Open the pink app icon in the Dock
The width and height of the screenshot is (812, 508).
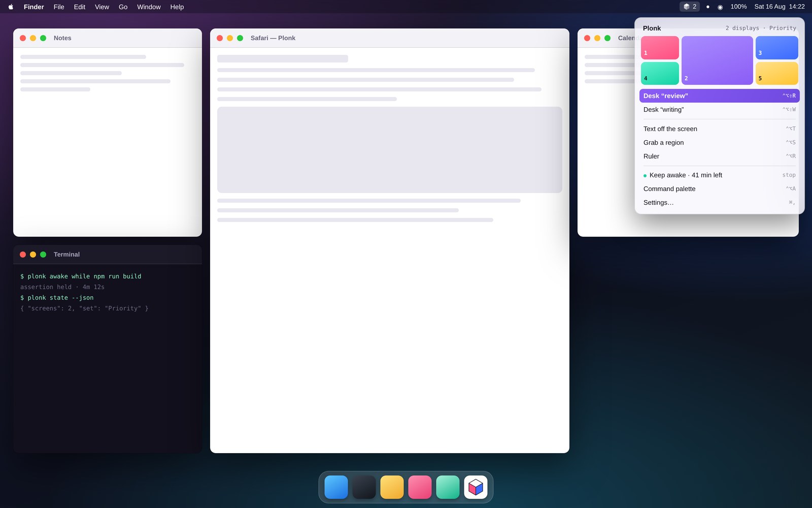[420, 487]
